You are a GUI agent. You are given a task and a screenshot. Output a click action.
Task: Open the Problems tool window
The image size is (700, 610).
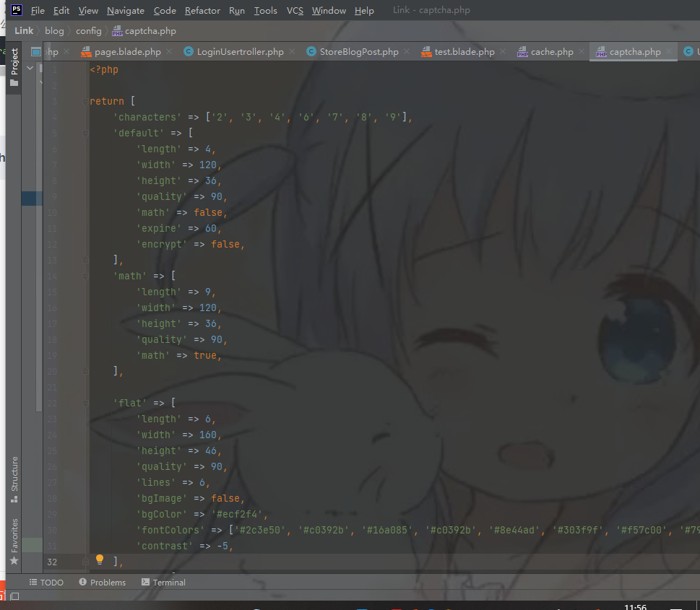tap(103, 583)
